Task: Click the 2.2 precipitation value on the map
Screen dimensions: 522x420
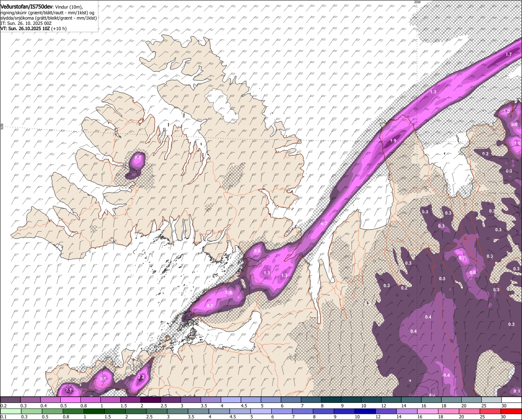Action: click(142, 377)
